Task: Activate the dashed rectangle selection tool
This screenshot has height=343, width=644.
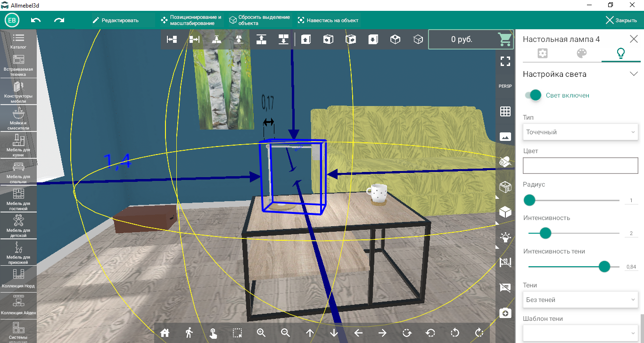Action: [238, 333]
